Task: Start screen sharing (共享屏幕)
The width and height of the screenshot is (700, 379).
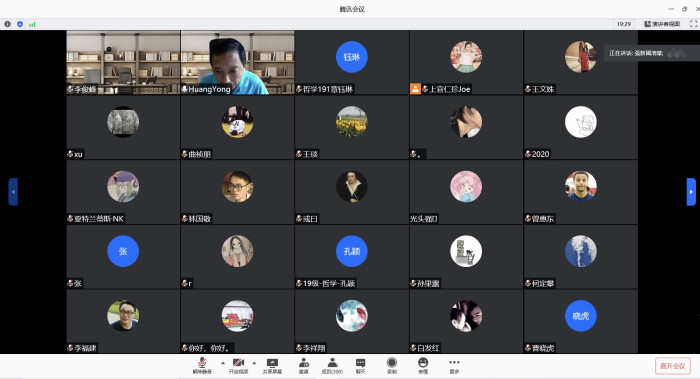Action: click(272, 366)
